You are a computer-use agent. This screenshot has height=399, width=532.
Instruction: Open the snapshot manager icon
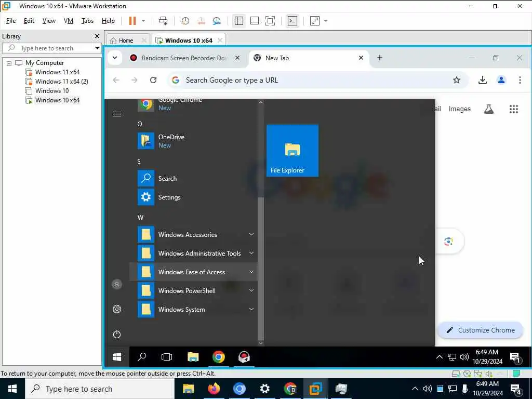(x=217, y=21)
